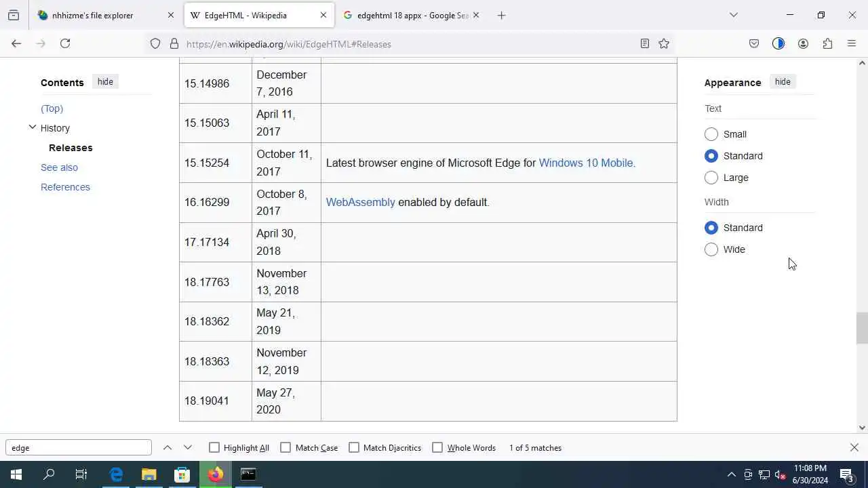Open Microsoft Store from taskbar
The height and width of the screenshot is (488, 868).
182,474
